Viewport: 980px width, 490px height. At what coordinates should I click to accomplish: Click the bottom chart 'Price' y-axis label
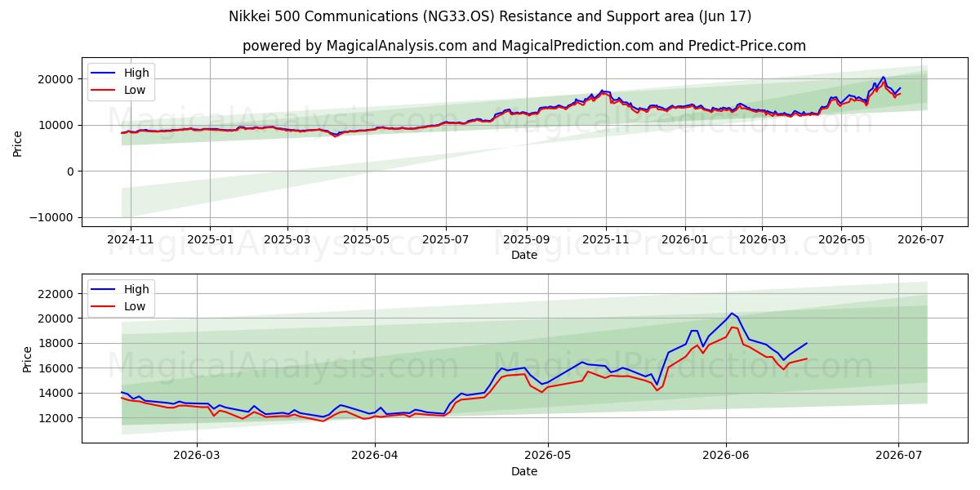(x=28, y=358)
